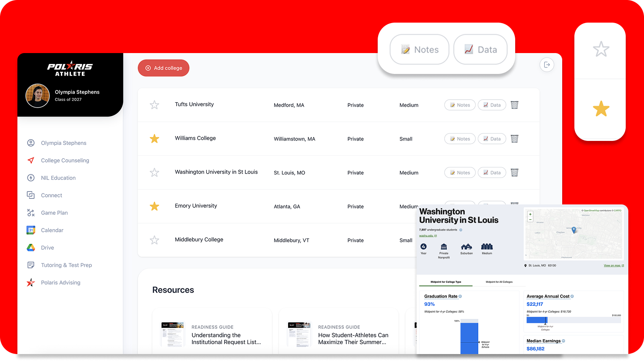
Task: Switch to Midpoint for All Colleges tab
Action: pyautogui.click(x=499, y=282)
